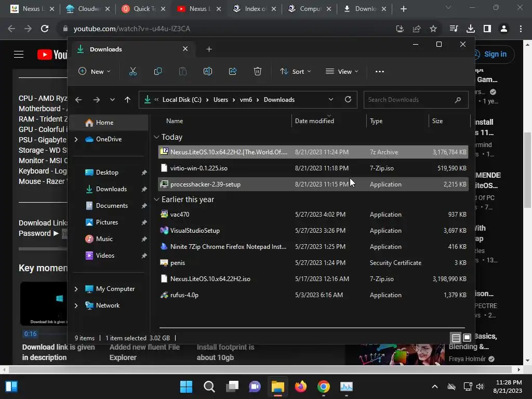Switch to details view icon in status bar
532x399 pixels.
point(456,338)
